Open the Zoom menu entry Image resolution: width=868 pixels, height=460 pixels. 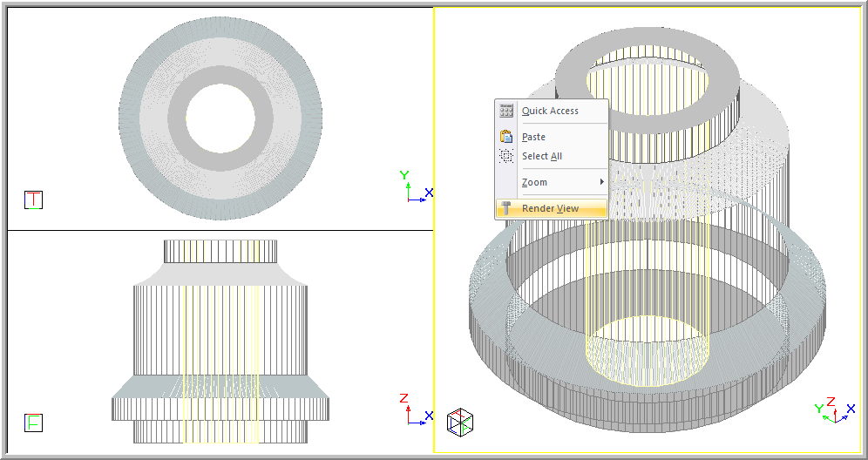(x=534, y=182)
